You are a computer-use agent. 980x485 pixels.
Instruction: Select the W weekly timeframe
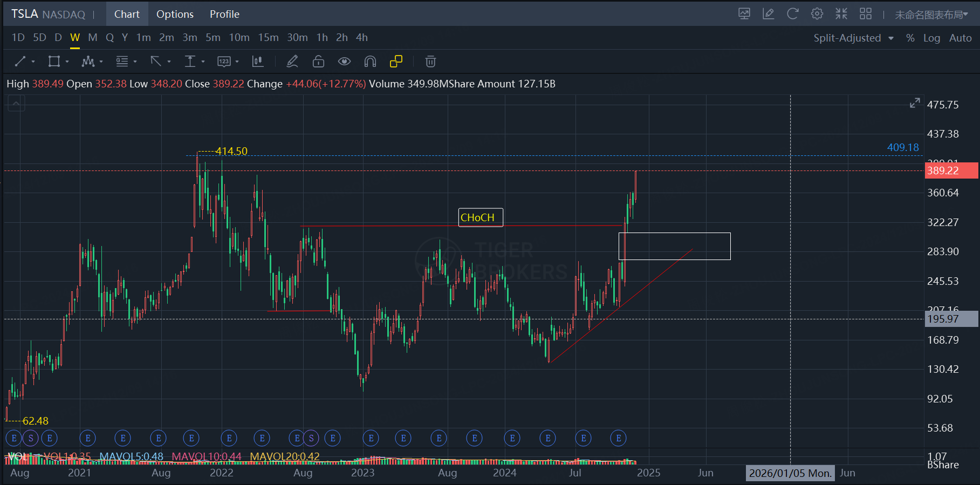pyautogui.click(x=75, y=38)
